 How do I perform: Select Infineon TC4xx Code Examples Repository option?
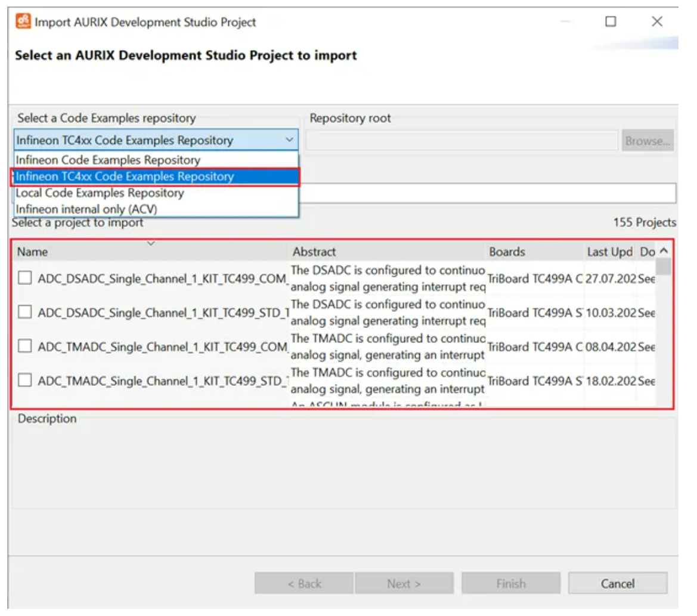point(125,177)
